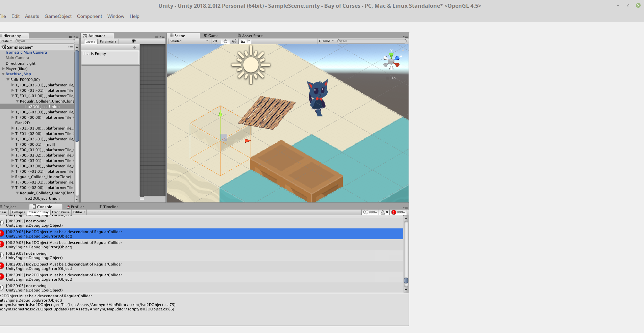Toggle Clear on Play option
Image resolution: width=644 pixels, height=333 pixels.
[x=38, y=212]
